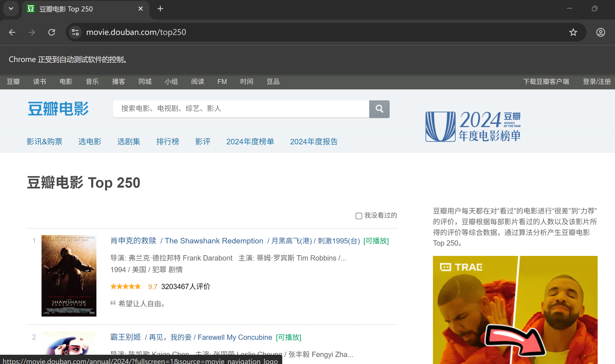Click [可播放] next to 霸王别姬
Image resolution: width=615 pixels, height=364 pixels.
pos(288,337)
